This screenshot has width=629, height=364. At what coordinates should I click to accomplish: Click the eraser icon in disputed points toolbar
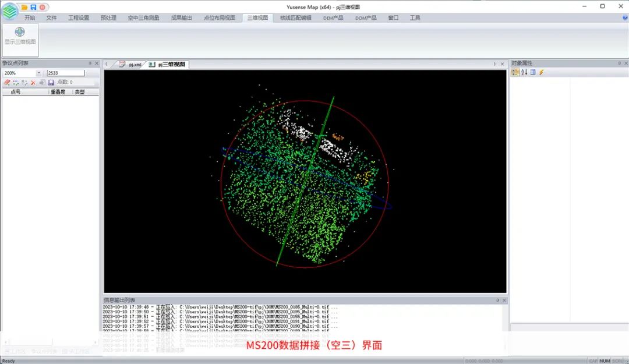pos(7,83)
